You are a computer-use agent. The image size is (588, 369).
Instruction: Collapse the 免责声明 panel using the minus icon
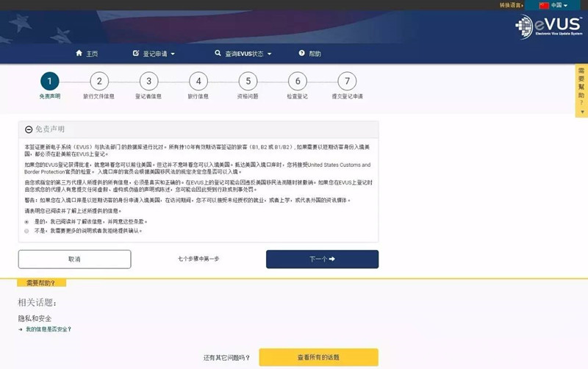[29, 129]
